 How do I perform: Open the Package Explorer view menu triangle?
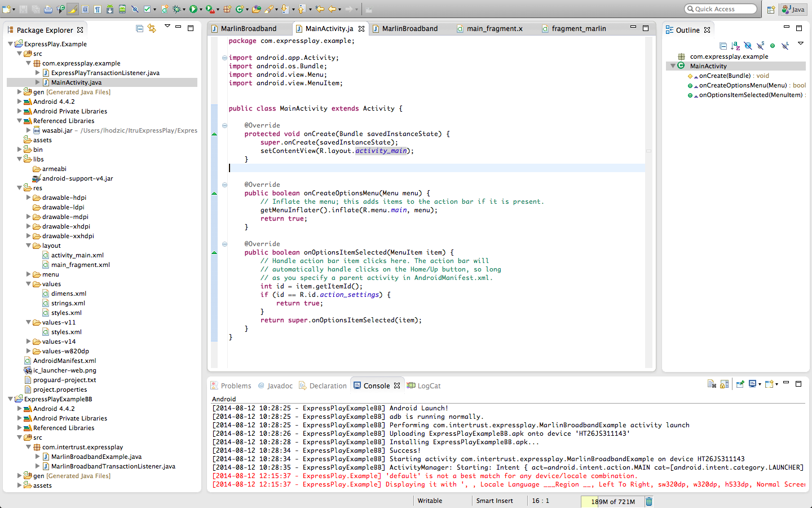pyautogui.click(x=167, y=26)
